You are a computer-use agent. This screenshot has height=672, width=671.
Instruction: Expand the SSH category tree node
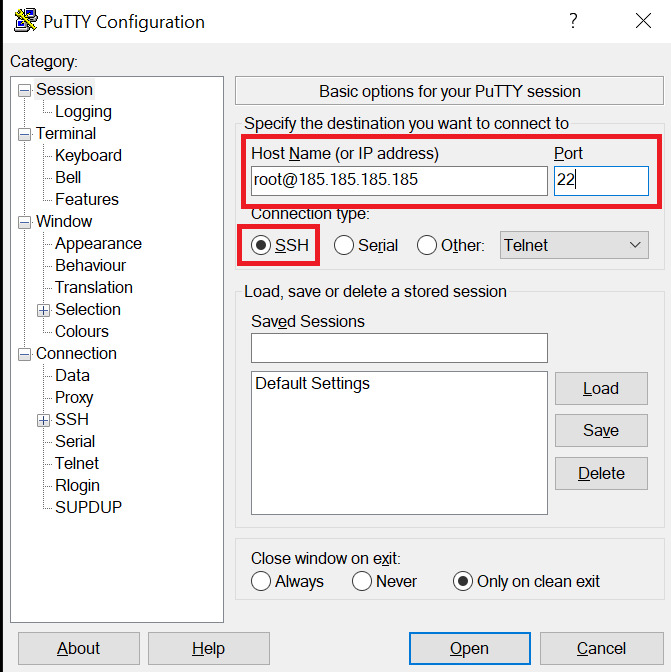(44, 420)
